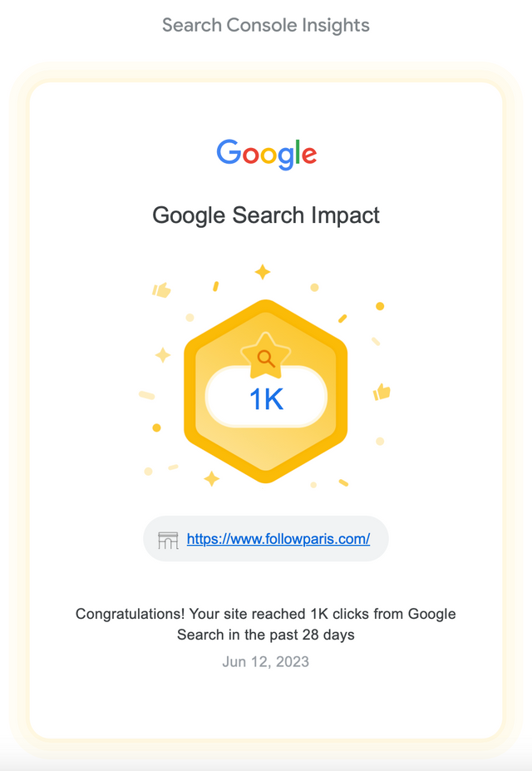Click the Congratulations message text
The height and width of the screenshot is (771, 532).
pyautogui.click(x=266, y=624)
